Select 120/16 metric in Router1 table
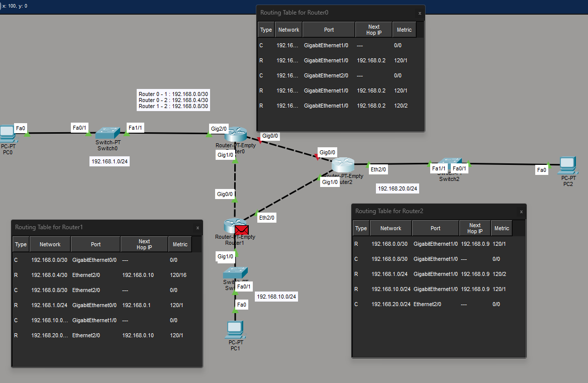 pos(178,275)
